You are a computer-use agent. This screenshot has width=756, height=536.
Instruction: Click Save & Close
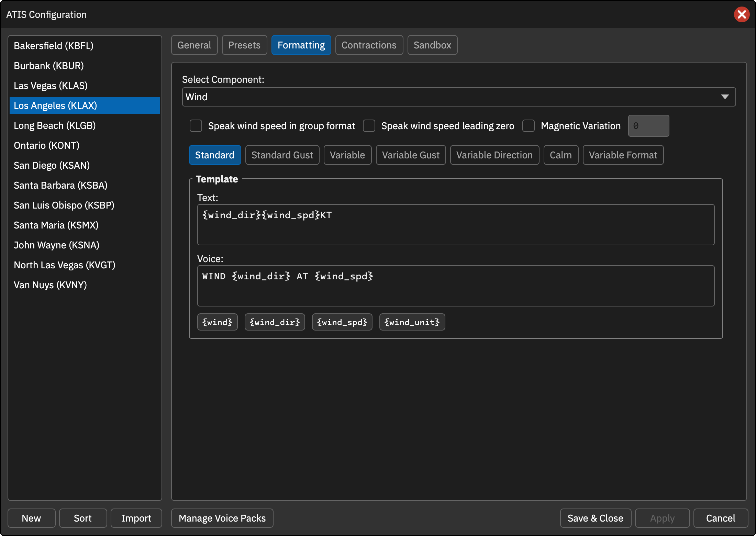596,518
